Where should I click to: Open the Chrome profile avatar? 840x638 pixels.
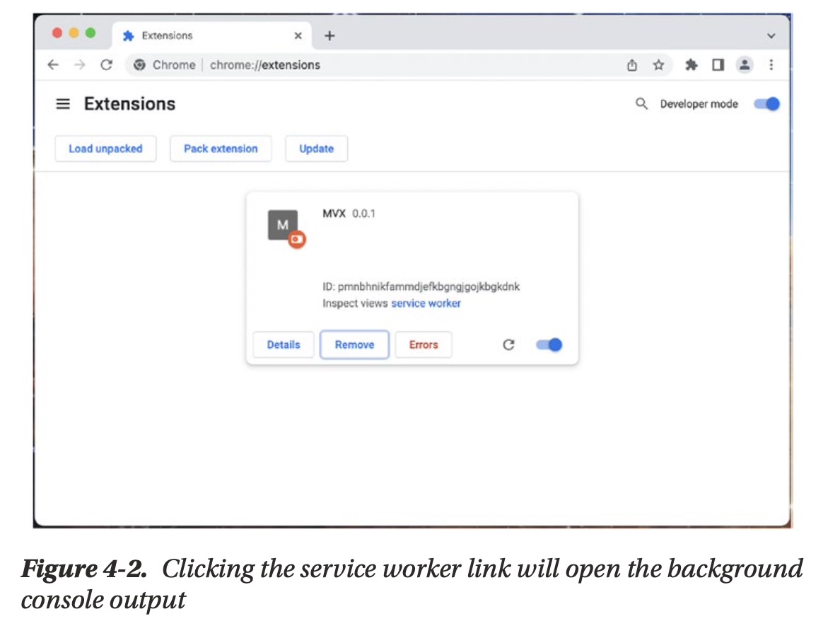tap(744, 65)
